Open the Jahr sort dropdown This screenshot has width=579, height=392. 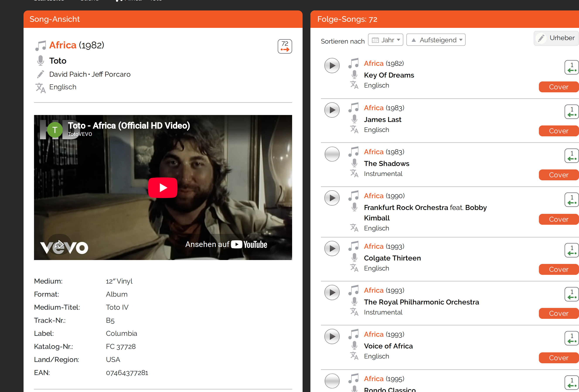pyautogui.click(x=385, y=40)
